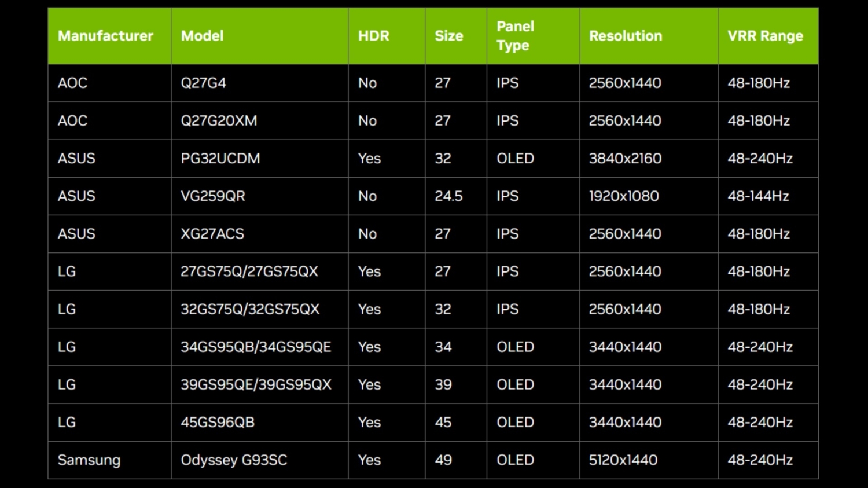Image resolution: width=868 pixels, height=488 pixels.
Task: Select the Resolution column header
Action: tap(625, 36)
